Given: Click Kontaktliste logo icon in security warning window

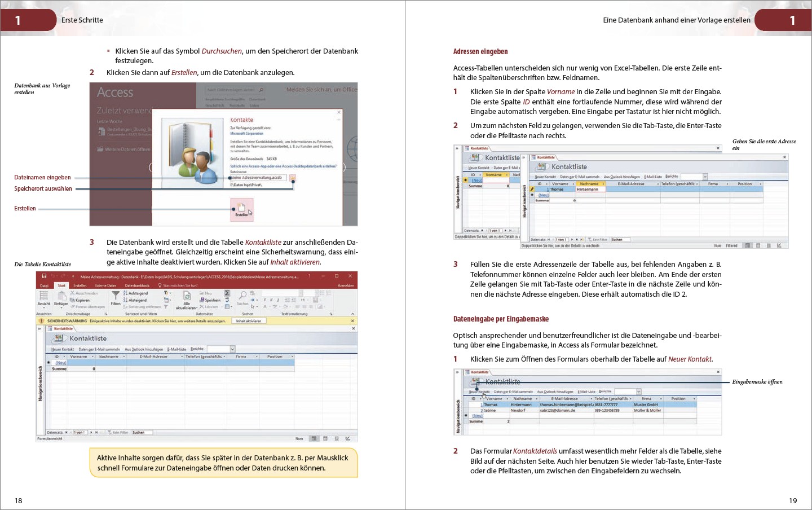Looking at the screenshot, I should pos(59,338).
